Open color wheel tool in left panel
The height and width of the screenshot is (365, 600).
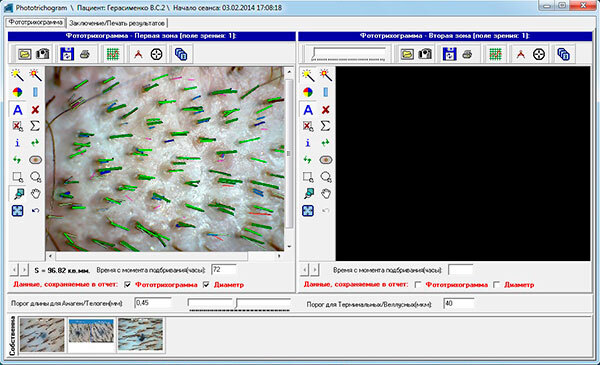click(17, 92)
